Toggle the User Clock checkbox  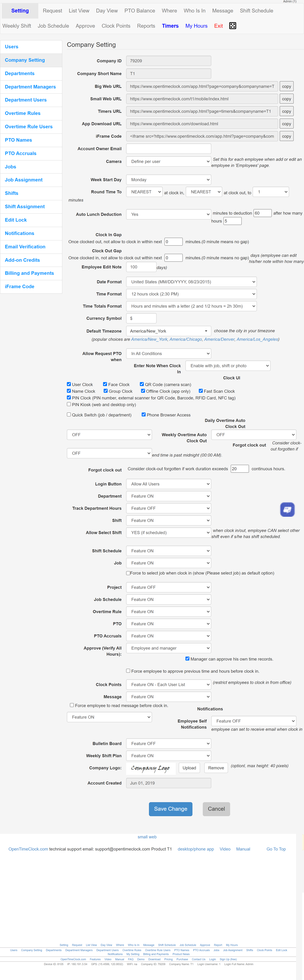(x=69, y=384)
